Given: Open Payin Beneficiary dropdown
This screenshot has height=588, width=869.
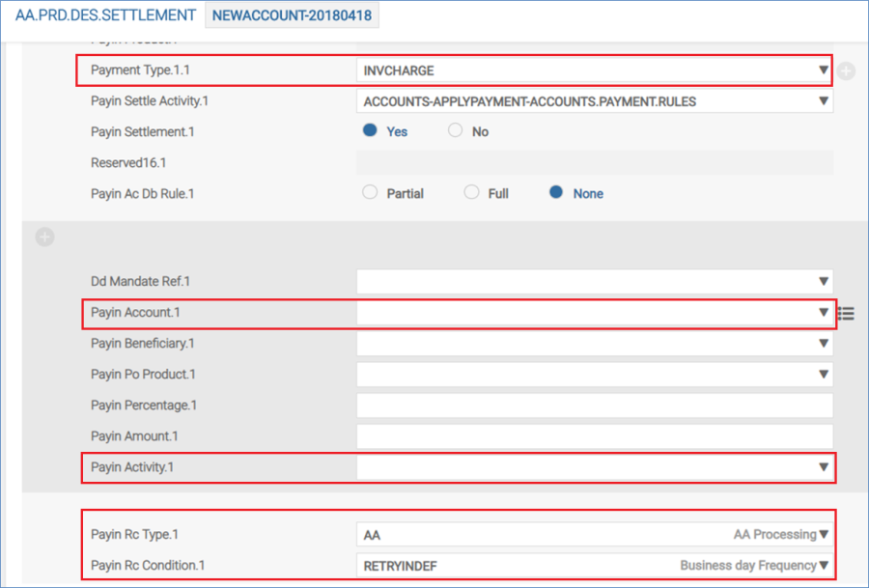Looking at the screenshot, I should click(823, 344).
